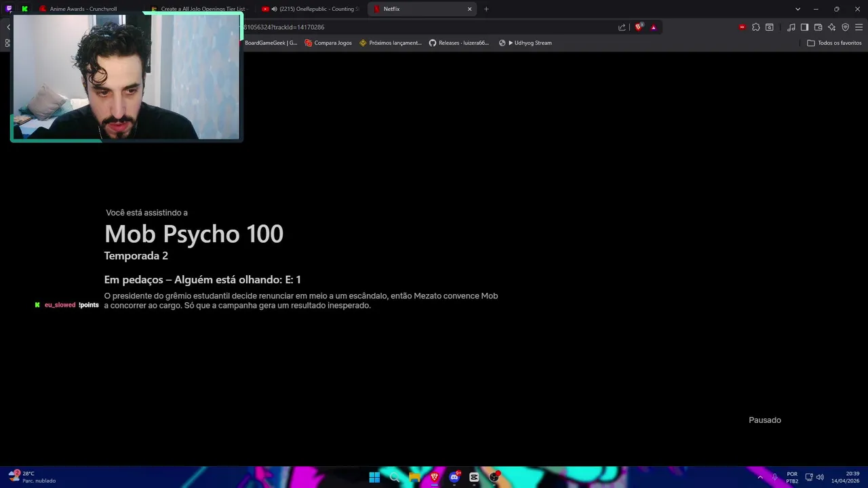Open the Próximos lançamentos bookmark
The image size is (868, 488).
pos(391,43)
